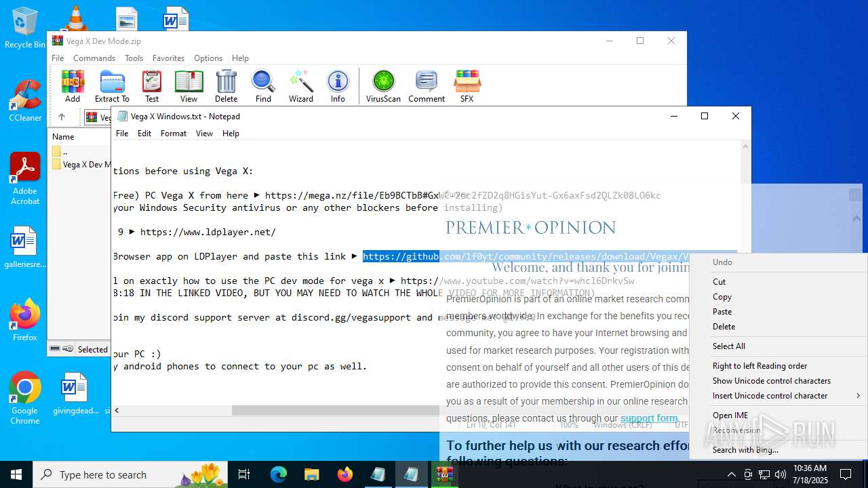This screenshot has height=488, width=868.
Task: Select the Vega X Dev folder row
Action: (x=81, y=165)
